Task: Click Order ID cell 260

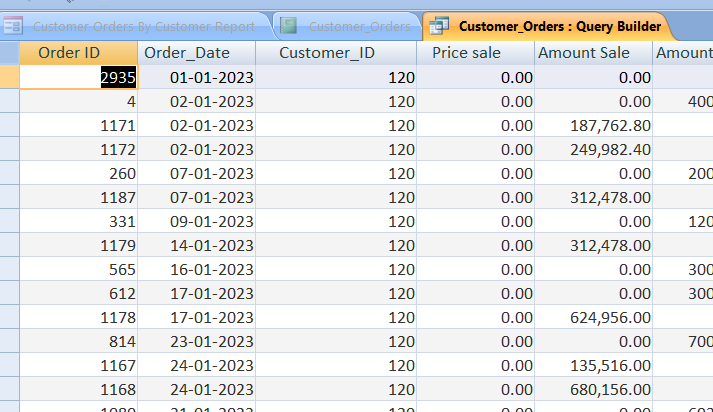Action: pos(78,174)
